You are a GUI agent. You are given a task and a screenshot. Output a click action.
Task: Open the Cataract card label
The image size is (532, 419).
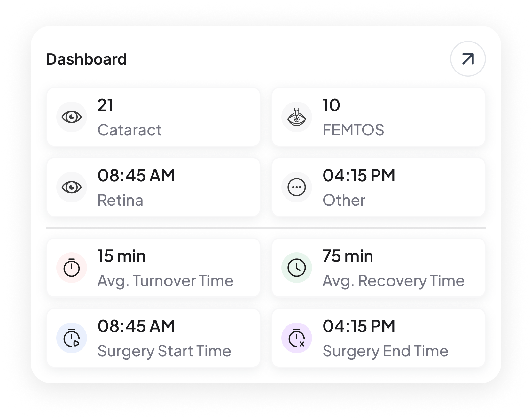point(129,130)
